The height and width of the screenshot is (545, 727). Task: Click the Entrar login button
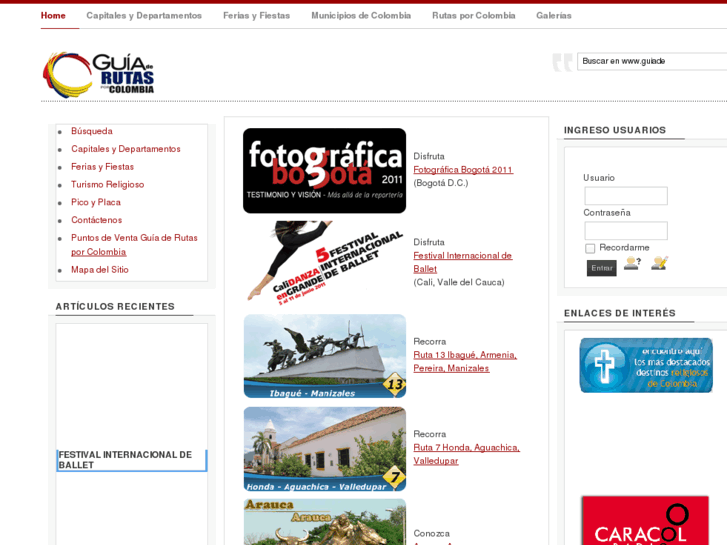(601, 268)
